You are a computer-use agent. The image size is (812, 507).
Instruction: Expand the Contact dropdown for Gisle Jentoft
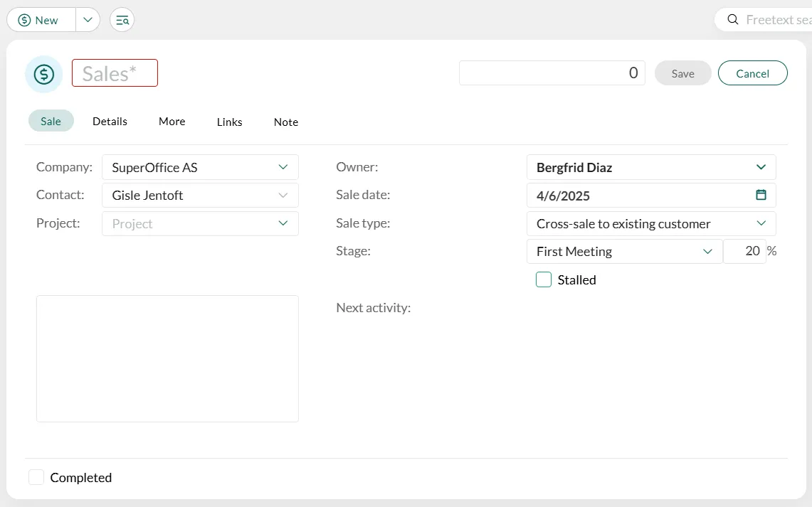pyautogui.click(x=283, y=195)
